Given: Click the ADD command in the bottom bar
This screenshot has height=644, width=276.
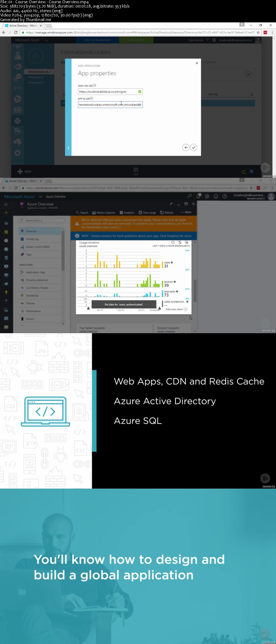Looking at the screenshot, I should pos(136,171).
